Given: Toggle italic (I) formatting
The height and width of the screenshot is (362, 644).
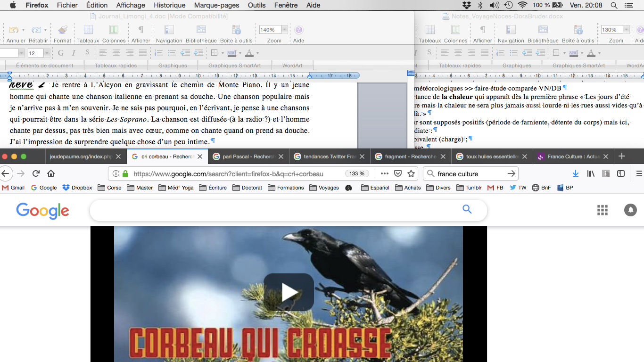Looking at the screenshot, I should click(x=74, y=53).
